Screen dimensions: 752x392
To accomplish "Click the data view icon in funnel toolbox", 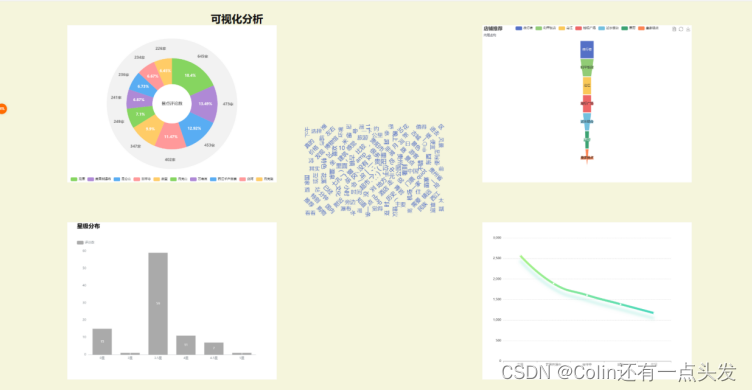I will tap(674, 29).
